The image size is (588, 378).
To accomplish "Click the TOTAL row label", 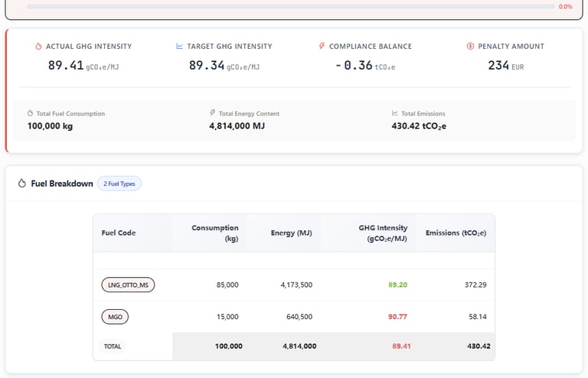I will click(x=113, y=347).
